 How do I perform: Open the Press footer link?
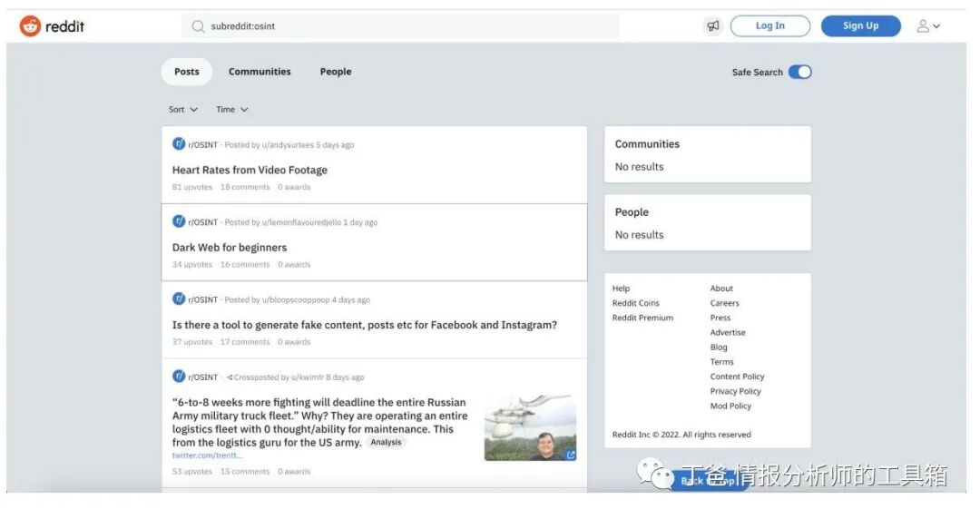[720, 318]
